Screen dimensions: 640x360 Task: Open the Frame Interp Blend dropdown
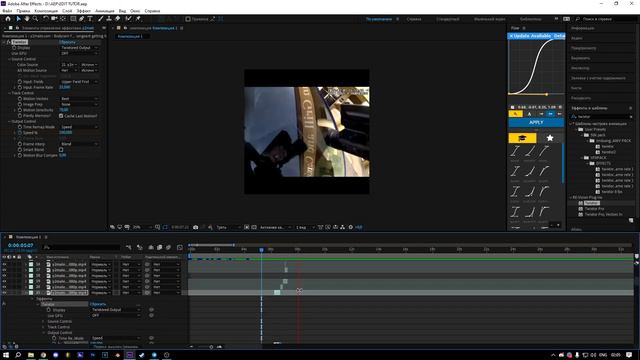[x=79, y=144]
